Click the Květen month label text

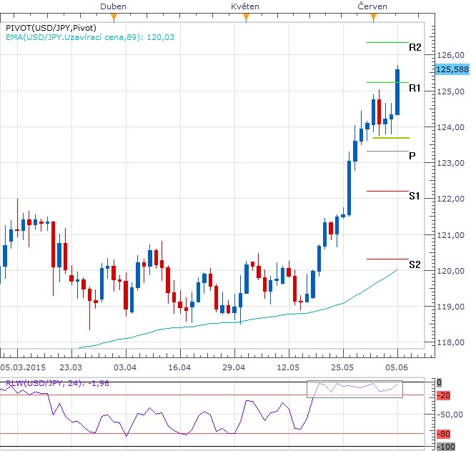(245, 6)
